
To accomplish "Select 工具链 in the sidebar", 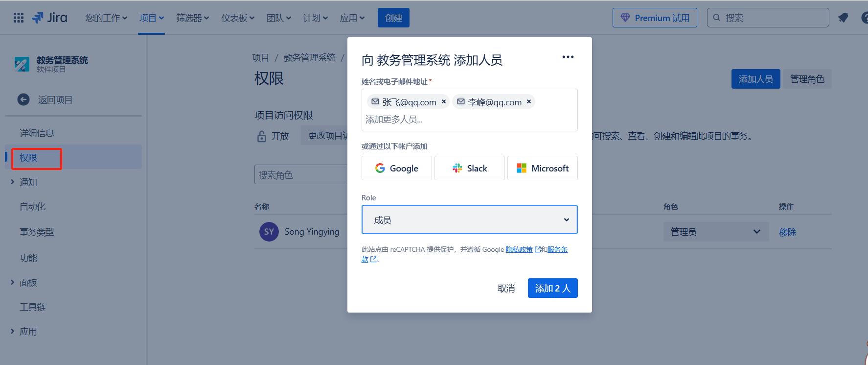I will coord(32,307).
